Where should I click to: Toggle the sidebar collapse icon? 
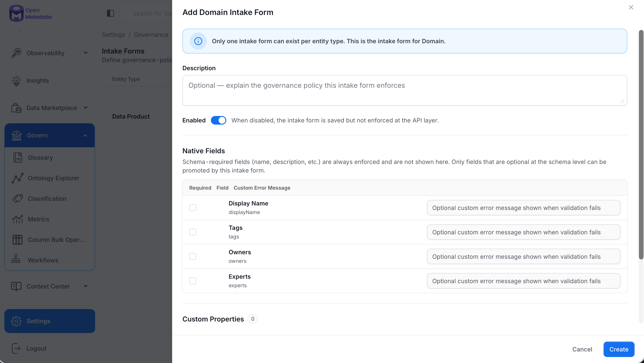[110, 13]
